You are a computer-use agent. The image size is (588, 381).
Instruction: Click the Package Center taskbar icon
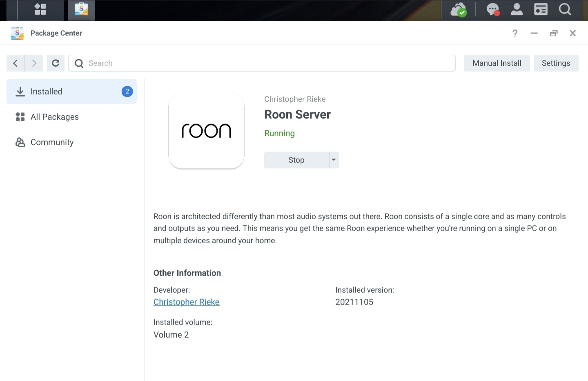(81, 10)
